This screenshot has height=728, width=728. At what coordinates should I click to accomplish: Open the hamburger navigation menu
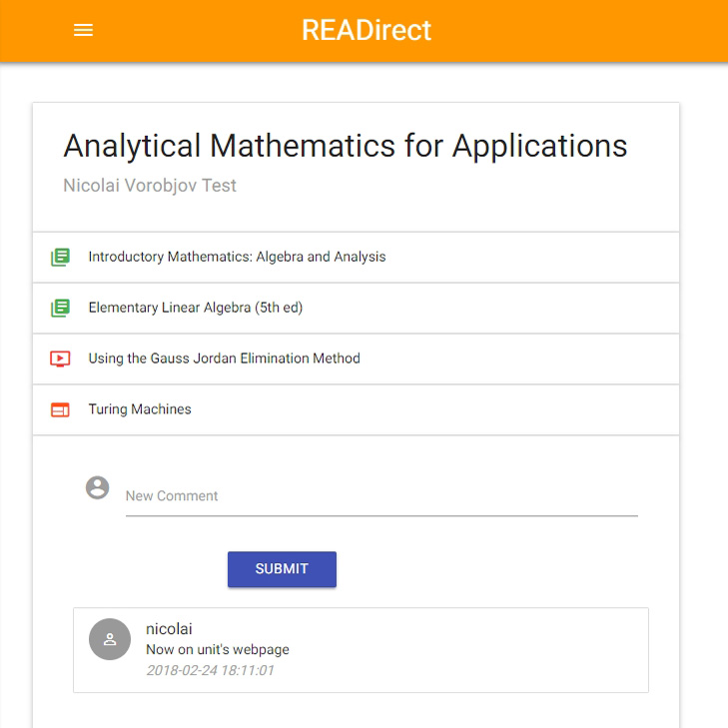[83, 30]
